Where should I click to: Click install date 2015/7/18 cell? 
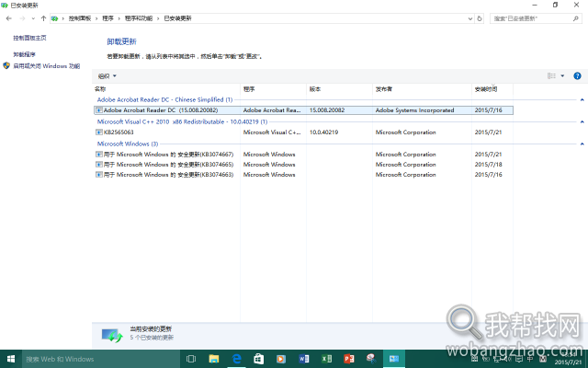click(488, 165)
